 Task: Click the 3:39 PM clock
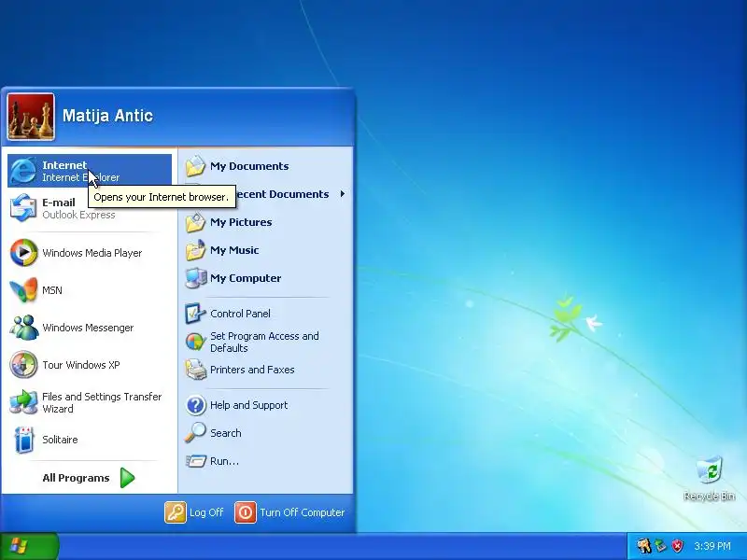(712, 546)
